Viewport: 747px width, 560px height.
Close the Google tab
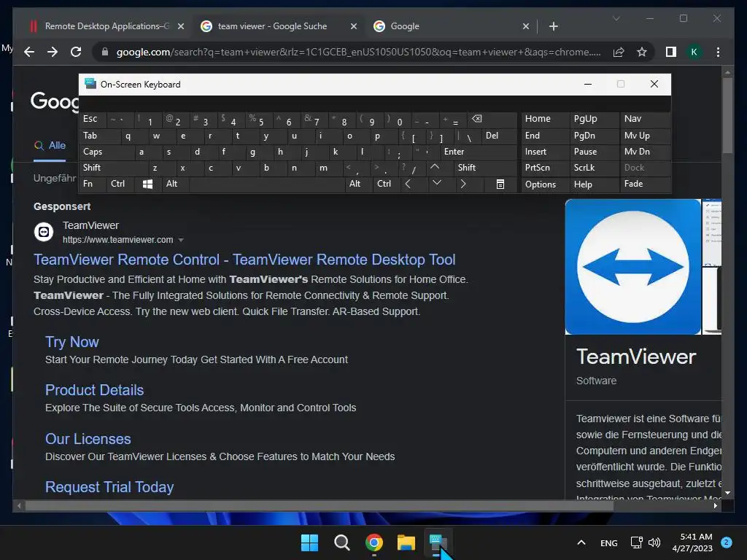pos(525,26)
